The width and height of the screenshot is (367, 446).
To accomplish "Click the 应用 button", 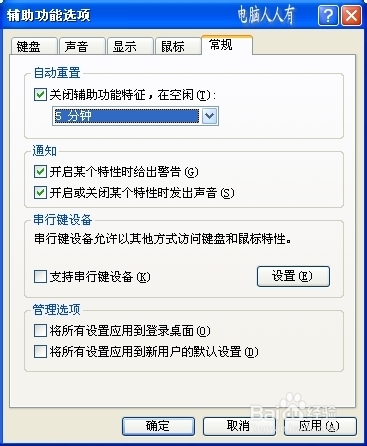I will [320, 426].
